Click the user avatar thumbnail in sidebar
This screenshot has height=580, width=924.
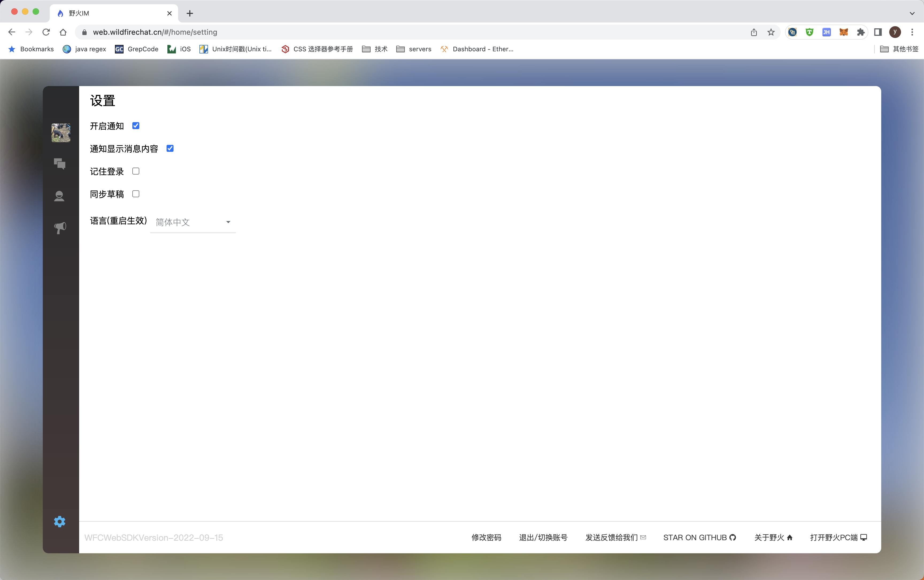click(61, 133)
